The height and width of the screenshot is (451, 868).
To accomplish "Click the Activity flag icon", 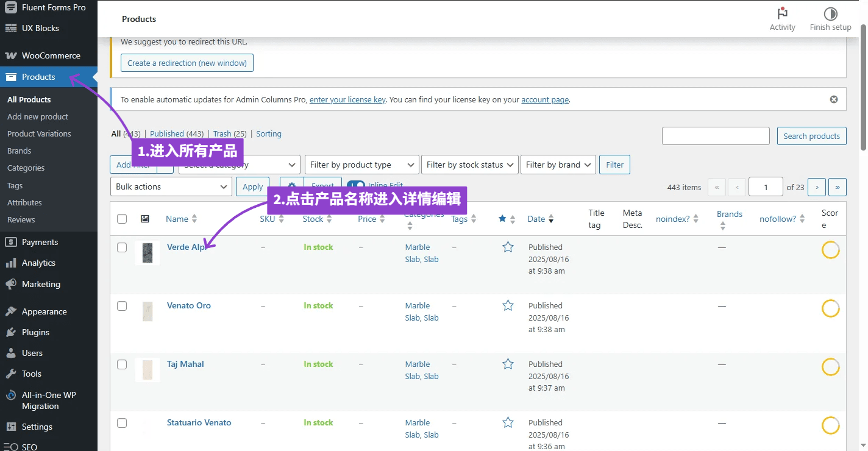I will click(x=782, y=14).
